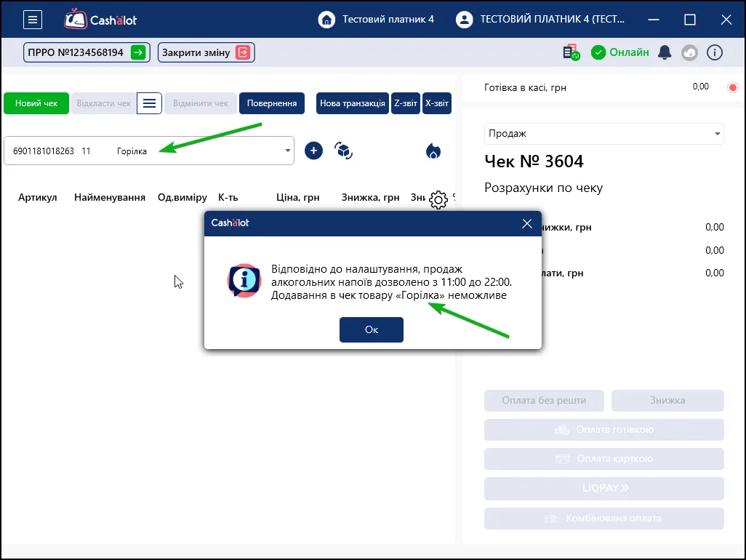
Task: Click Новий чек button
Action: point(36,103)
